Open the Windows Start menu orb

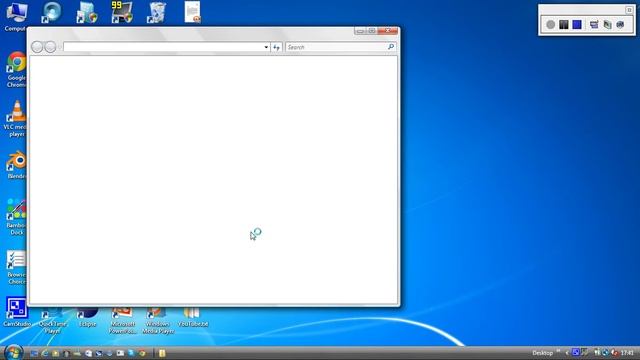13,352
